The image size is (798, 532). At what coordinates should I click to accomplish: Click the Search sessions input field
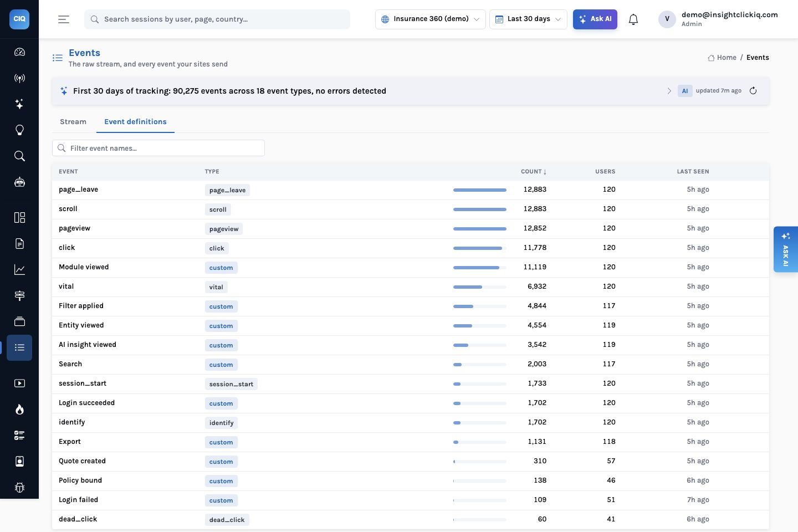(217, 19)
